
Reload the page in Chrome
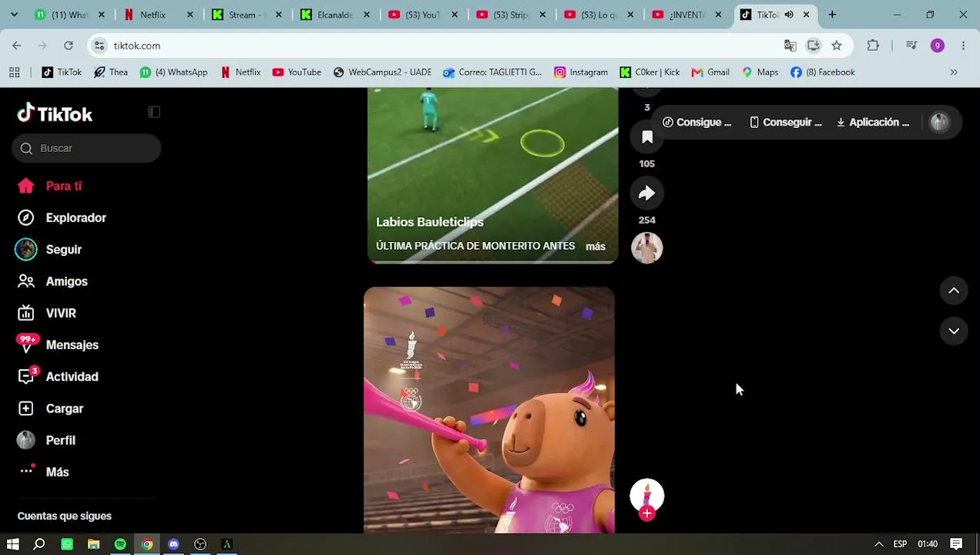click(x=69, y=45)
